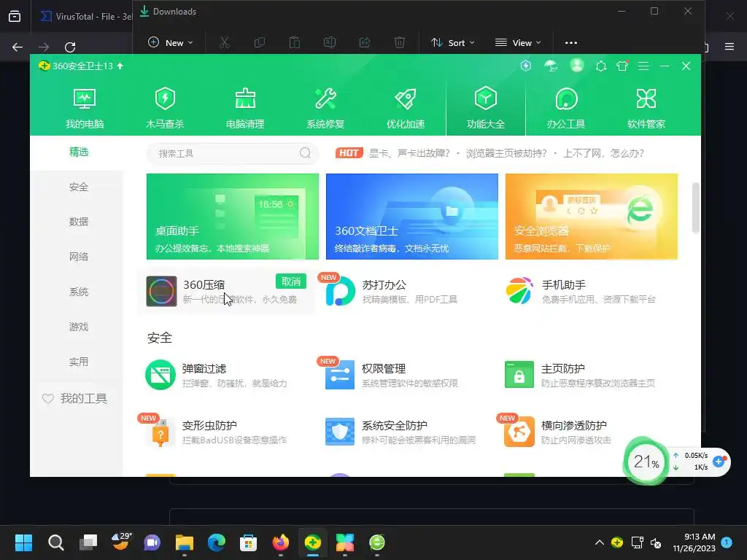Open 我的电脑 in 360 top navigation
Screen dimensions: 747x560
(85, 108)
